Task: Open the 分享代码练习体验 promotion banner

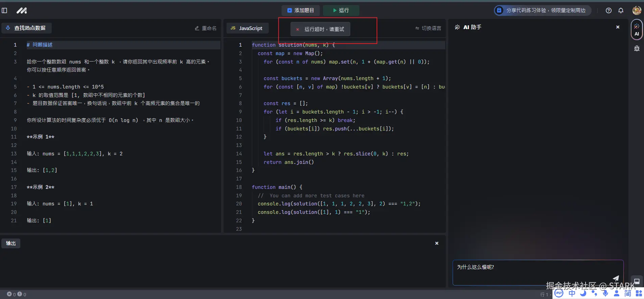Action: (x=542, y=10)
